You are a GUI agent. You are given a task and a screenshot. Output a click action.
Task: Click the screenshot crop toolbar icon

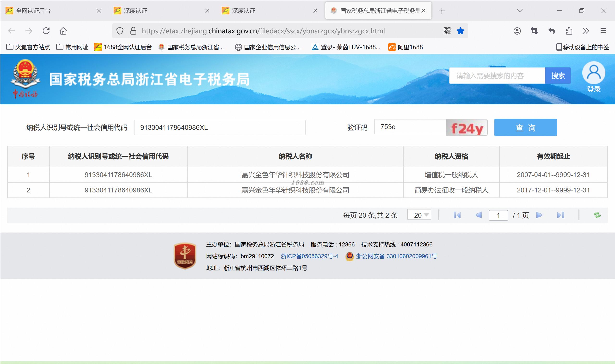tap(534, 31)
